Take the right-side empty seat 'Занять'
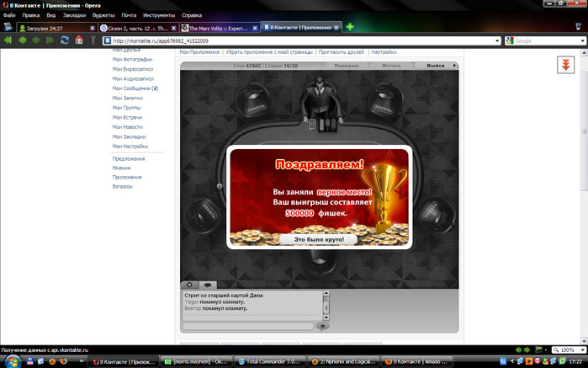 coord(436,216)
